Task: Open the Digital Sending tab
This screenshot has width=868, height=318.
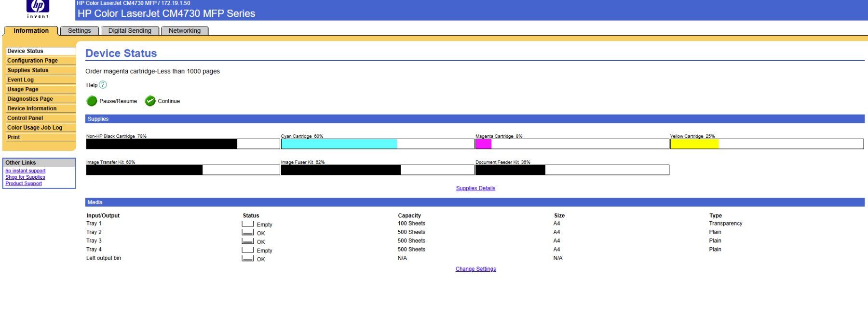Action: [x=130, y=31]
